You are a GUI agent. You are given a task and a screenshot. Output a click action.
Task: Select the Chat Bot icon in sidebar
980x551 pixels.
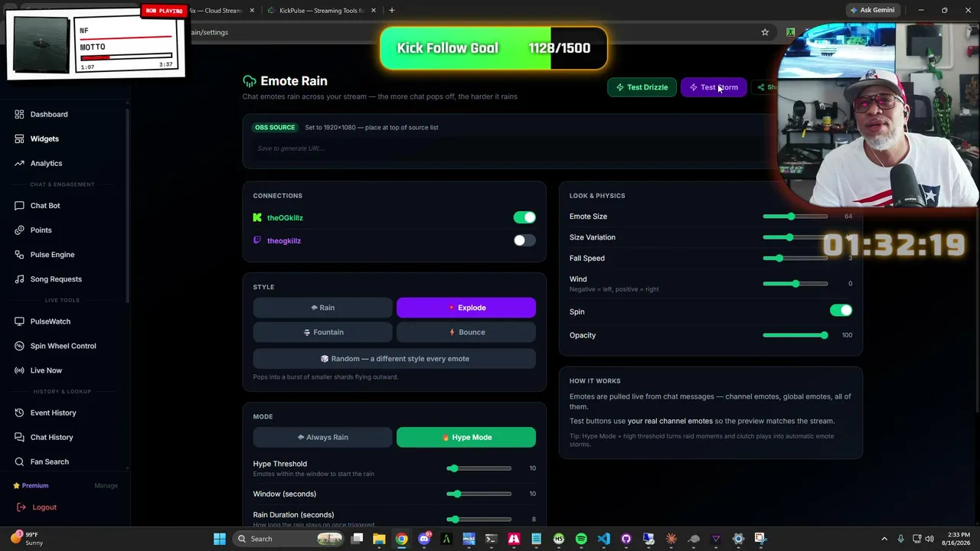(x=19, y=206)
